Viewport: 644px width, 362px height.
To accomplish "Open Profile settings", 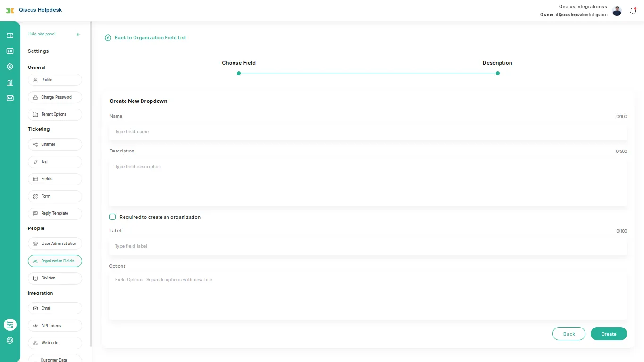I will [55, 80].
